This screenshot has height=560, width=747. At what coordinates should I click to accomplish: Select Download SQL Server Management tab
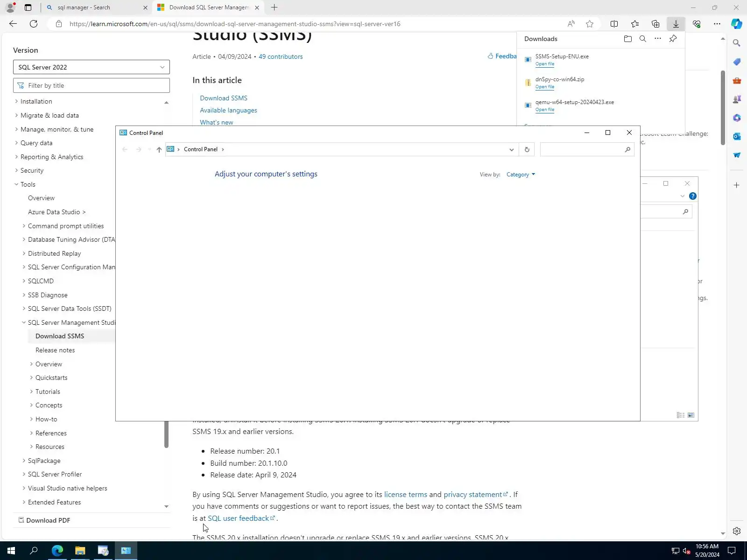(x=209, y=7)
